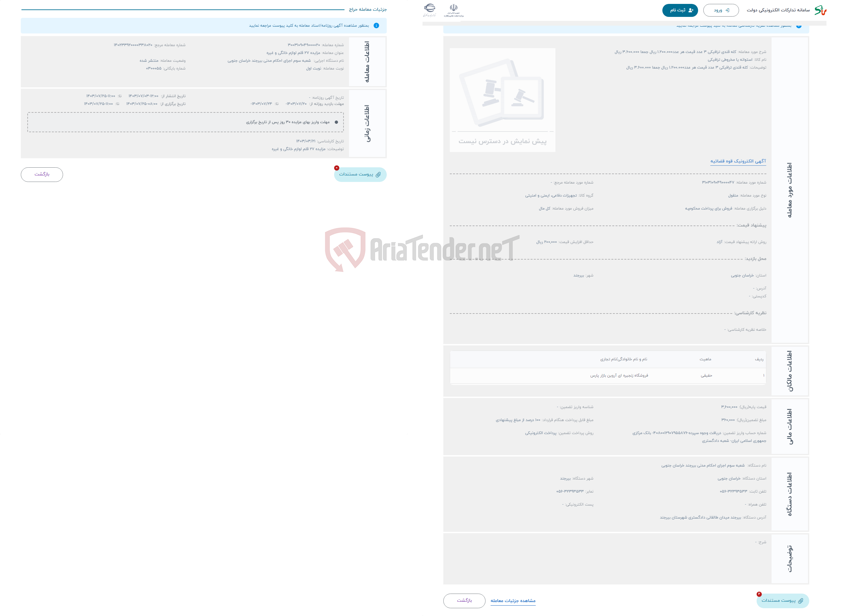Click the notification bell/info icon left panel

click(379, 26)
